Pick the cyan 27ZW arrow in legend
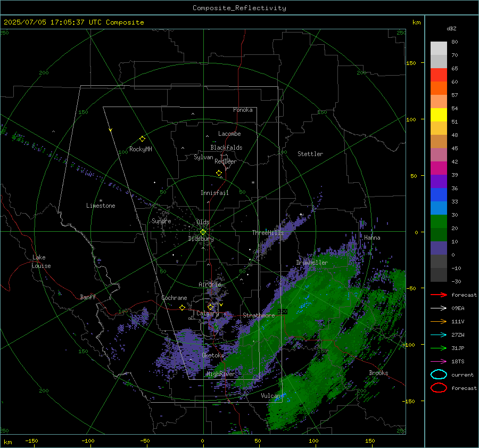The width and height of the screenshot is (479, 448). (439, 335)
